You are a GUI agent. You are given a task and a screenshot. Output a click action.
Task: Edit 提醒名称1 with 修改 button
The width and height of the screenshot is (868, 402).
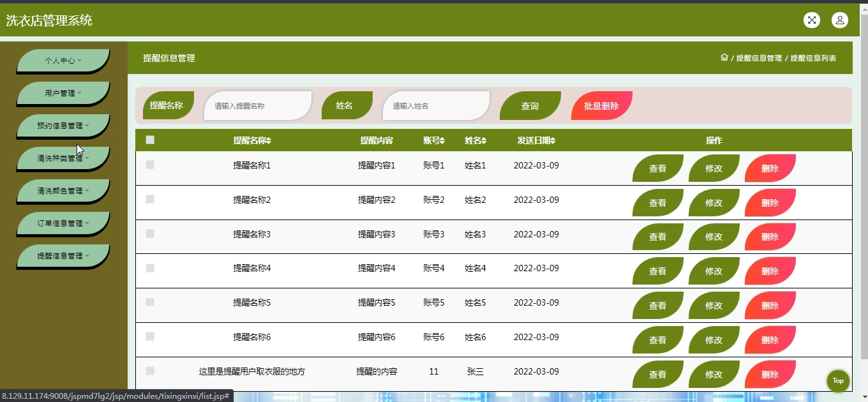pyautogui.click(x=714, y=168)
